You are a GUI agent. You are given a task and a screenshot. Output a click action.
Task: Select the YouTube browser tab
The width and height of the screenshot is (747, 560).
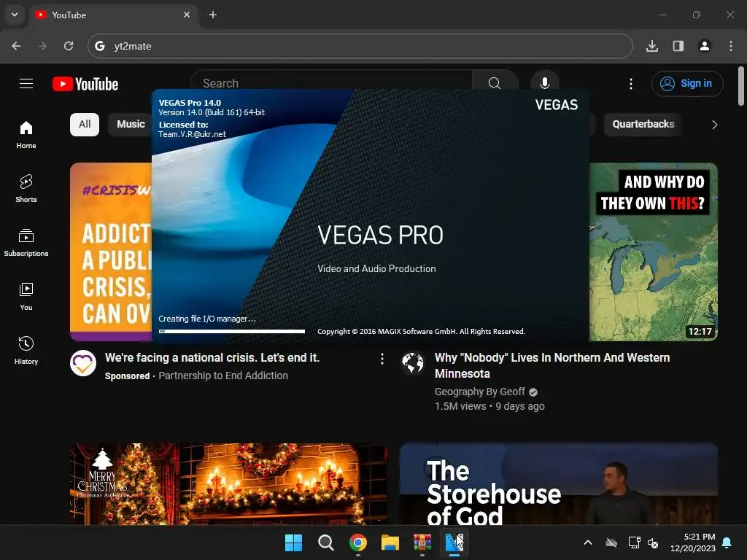tap(115, 15)
